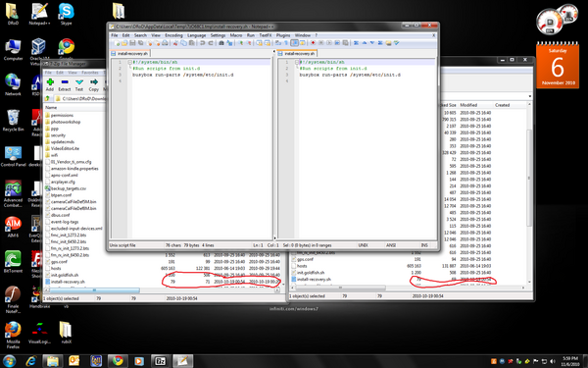Click the Modified column header in right 7-Zip window
The height and width of the screenshot is (368, 588).
468,105
